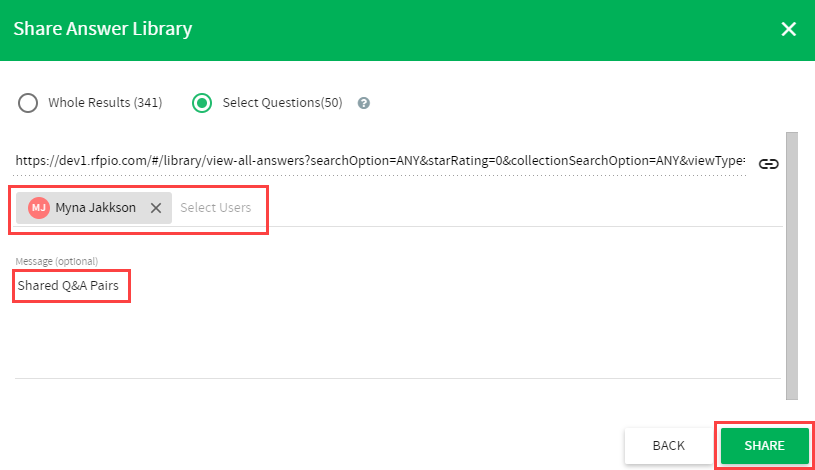Click the Message (optional) label
Screen dimensions: 815x470
pyautogui.click(x=57, y=261)
